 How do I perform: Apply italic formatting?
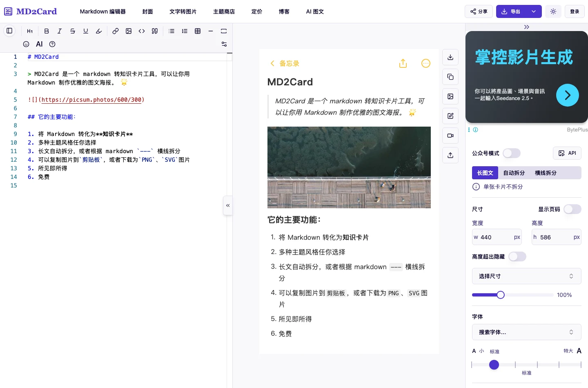(x=60, y=31)
